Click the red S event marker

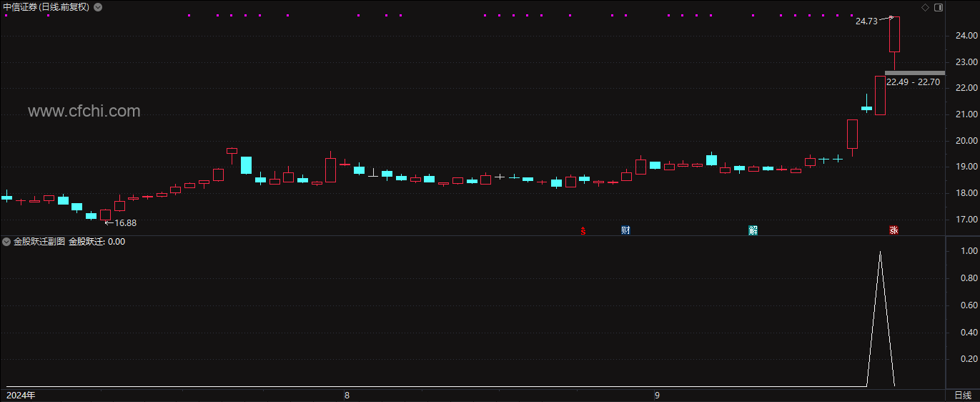coord(583,230)
